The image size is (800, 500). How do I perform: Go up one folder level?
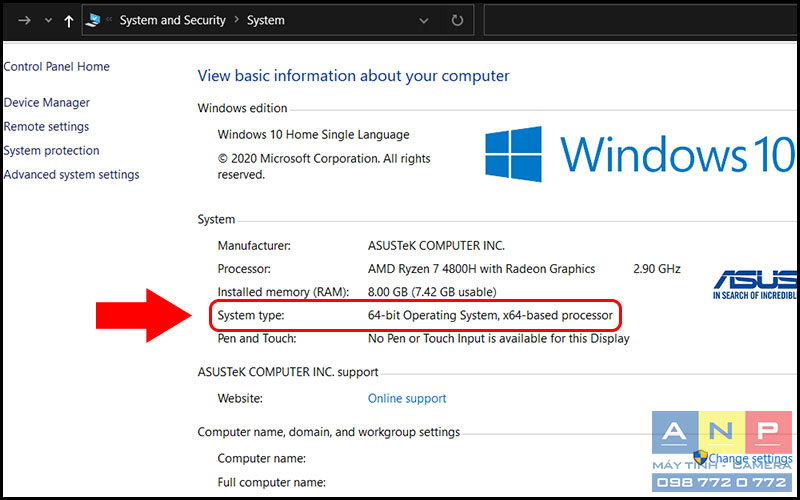point(69,20)
